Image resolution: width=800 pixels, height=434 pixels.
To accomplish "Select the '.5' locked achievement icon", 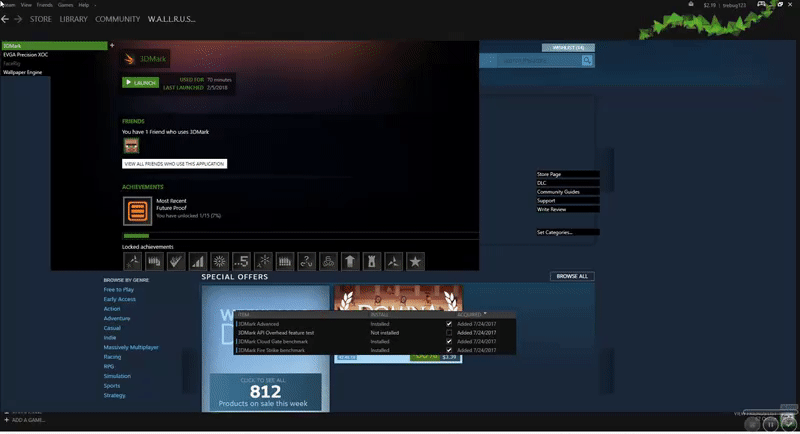I will click(x=241, y=262).
